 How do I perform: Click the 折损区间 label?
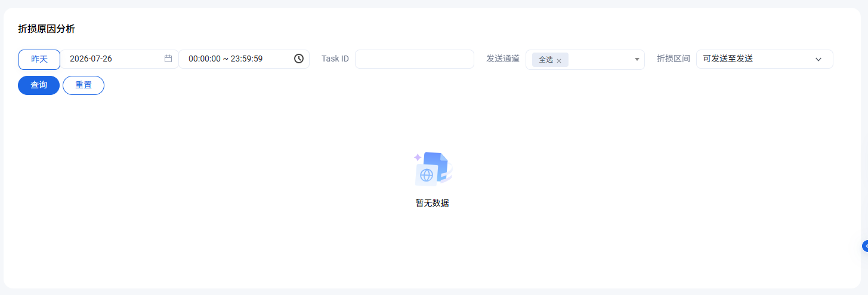tap(674, 59)
